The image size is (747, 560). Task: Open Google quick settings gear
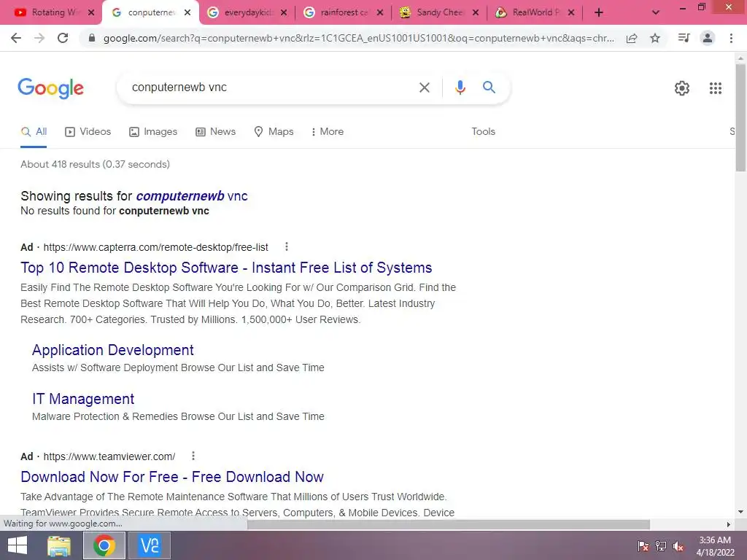pyautogui.click(x=682, y=88)
